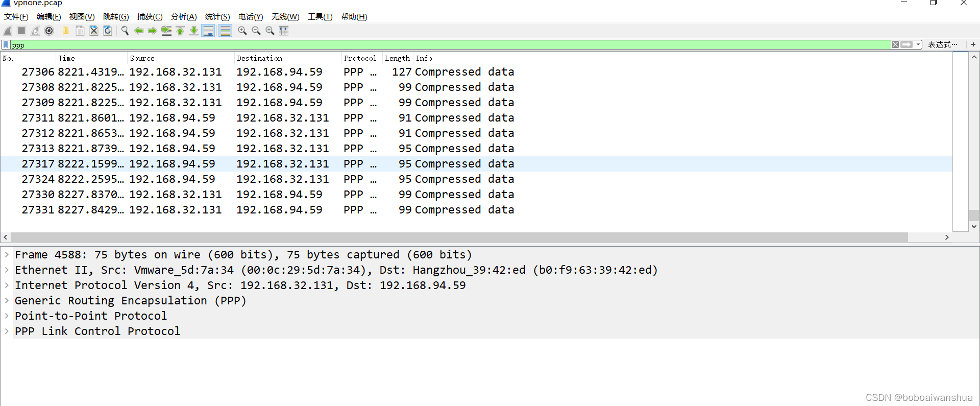Open the 电话(Y) menu
Viewport: 980px width, 406px height.
pos(251,17)
